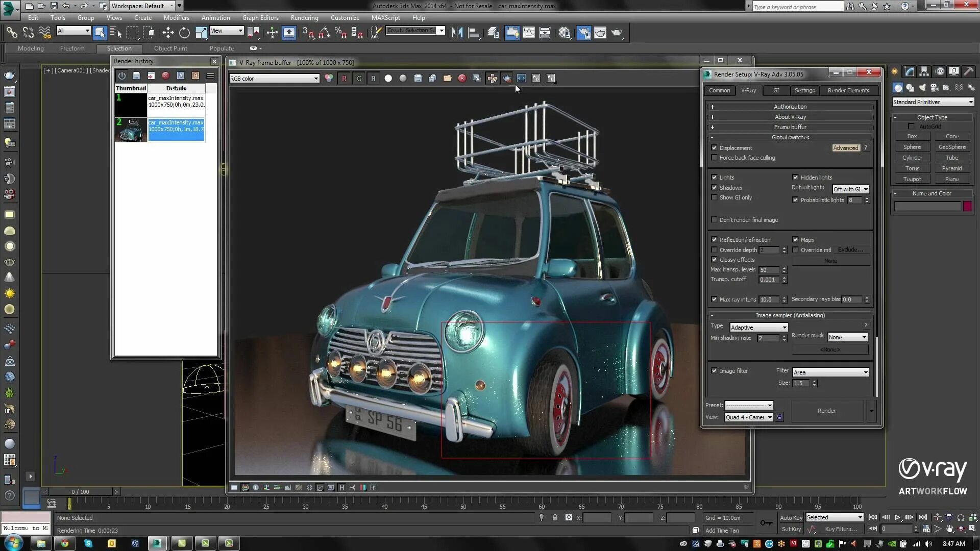The image size is (980, 551).
Task: Open the RGB color channel dropdown
Action: [274, 79]
